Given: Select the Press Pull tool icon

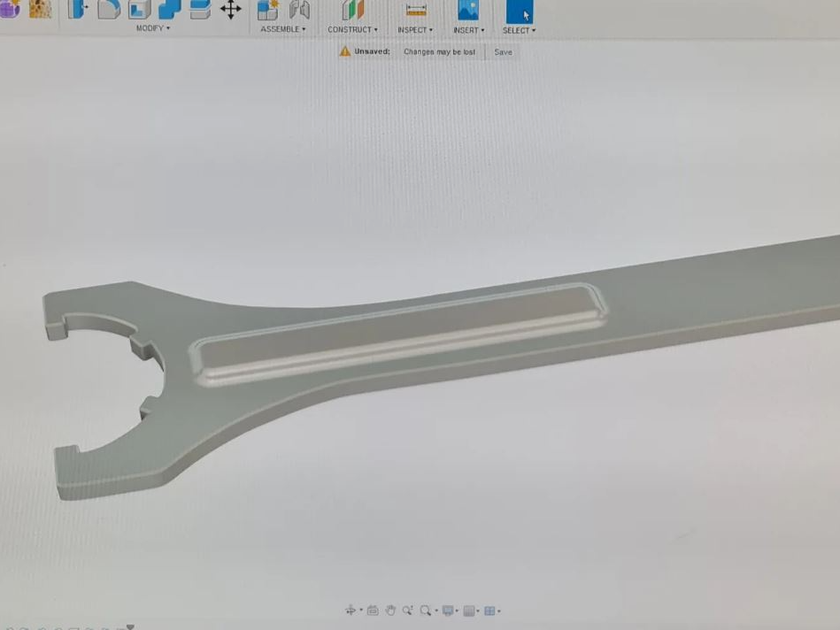Looking at the screenshot, I should pos(77,9).
